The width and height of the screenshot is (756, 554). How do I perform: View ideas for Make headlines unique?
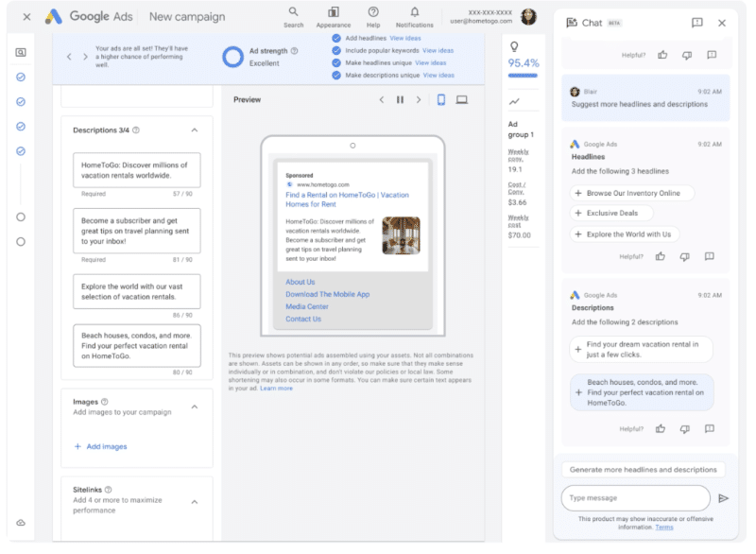431,62
